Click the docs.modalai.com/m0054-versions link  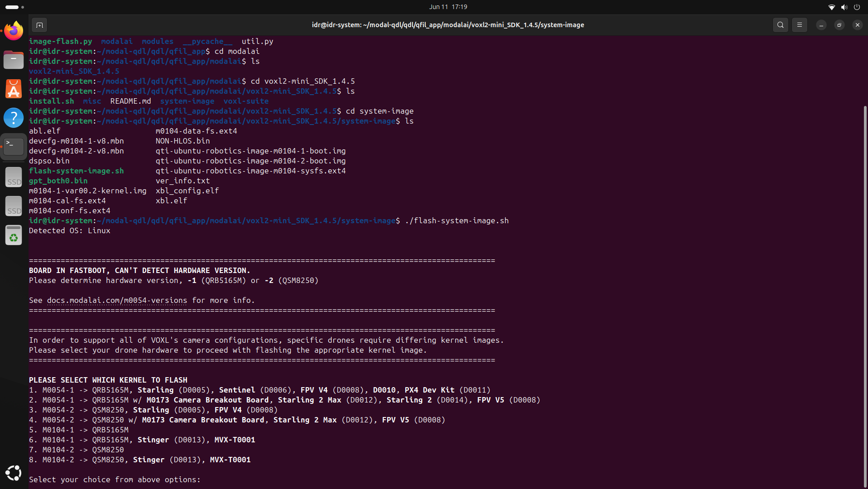[117, 300]
